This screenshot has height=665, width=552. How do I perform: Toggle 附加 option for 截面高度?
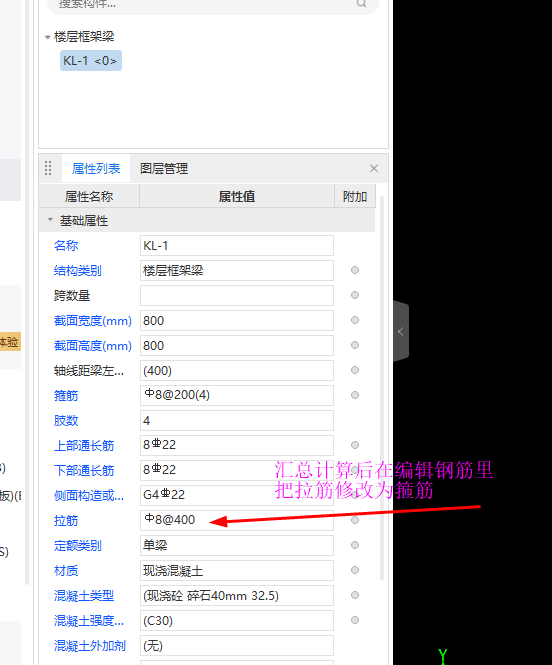(355, 345)
